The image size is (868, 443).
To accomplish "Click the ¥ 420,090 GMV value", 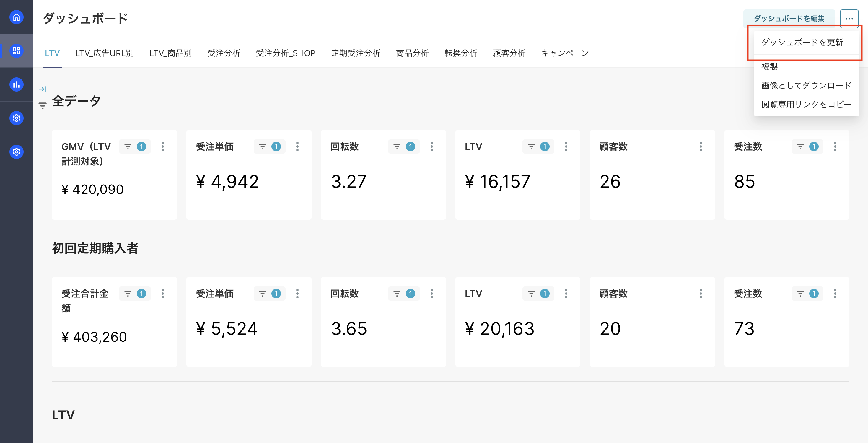I will point(93,189).
